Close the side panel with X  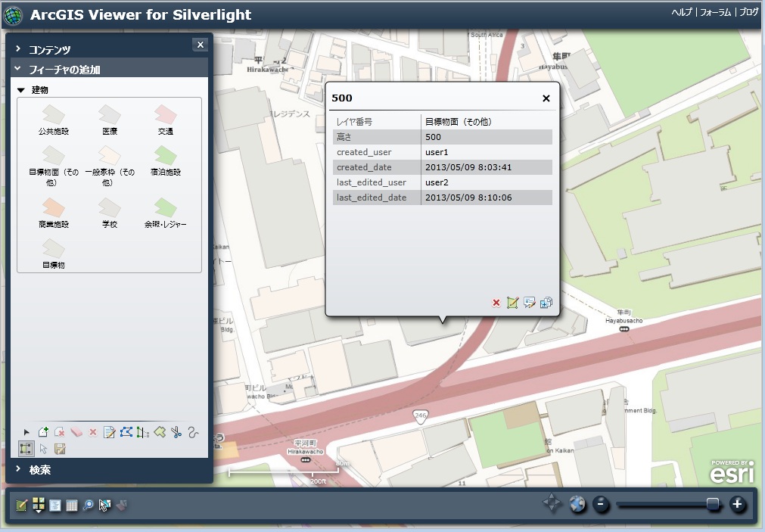click(x=200, y=45)
